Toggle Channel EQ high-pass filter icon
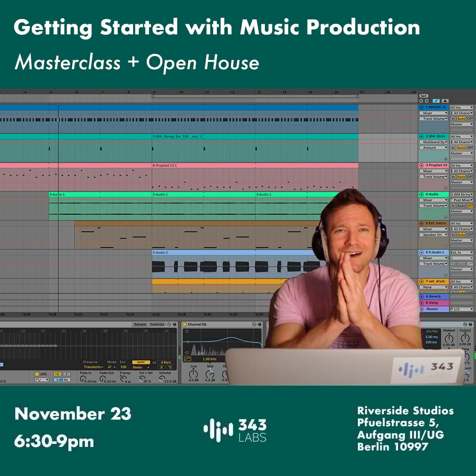The width and height of the screenshot is (476, 476). (x=188, y=359)
